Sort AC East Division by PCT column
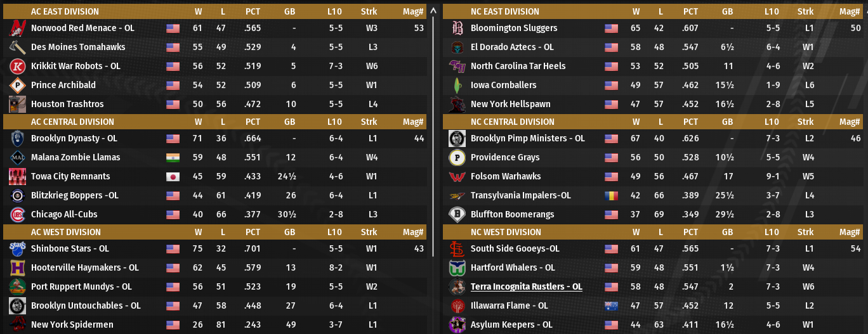 tap(253, 11)
